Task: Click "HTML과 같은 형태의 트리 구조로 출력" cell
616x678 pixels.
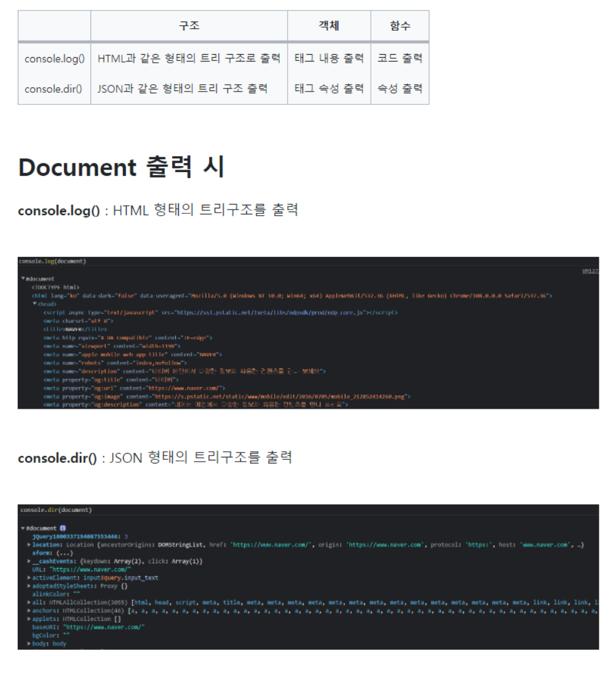Action: 189,58
